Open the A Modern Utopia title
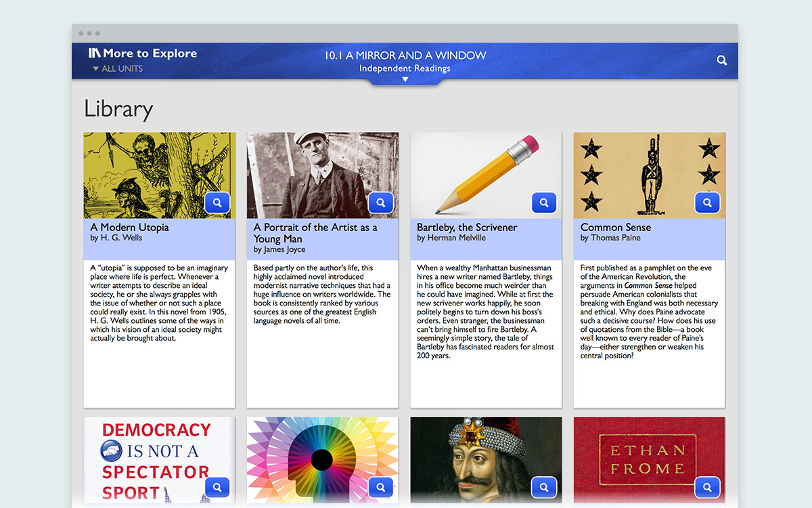Image resolution: width=812 pixels, height=508 pixels. pos(130,228)
